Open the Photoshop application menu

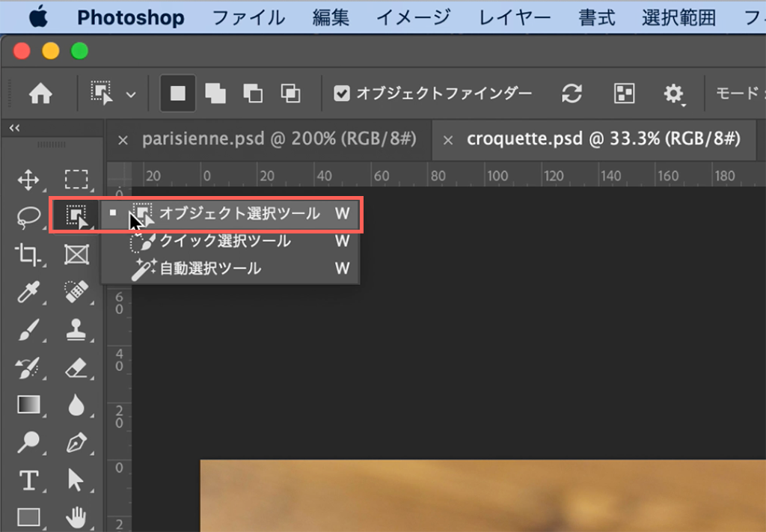131,18
